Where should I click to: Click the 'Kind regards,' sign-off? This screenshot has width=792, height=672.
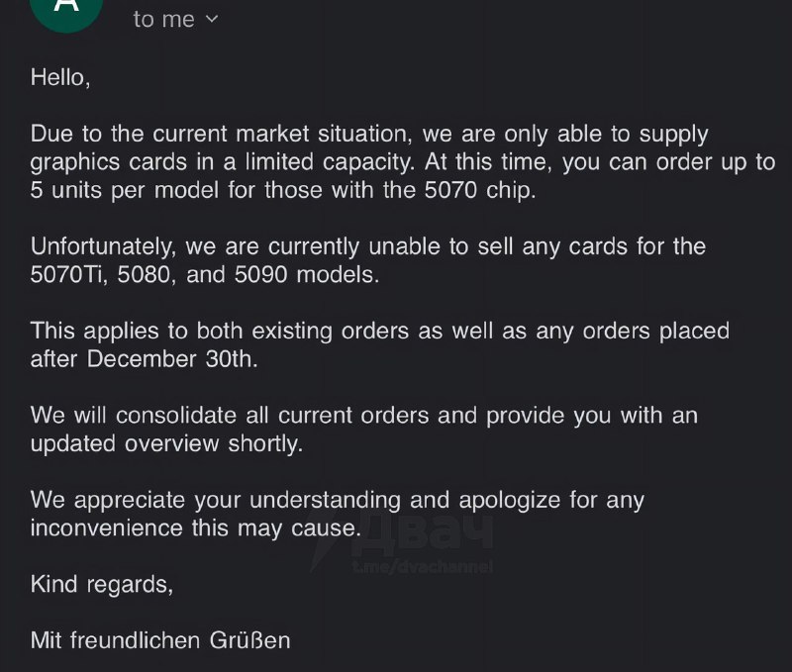click(102, 583)
